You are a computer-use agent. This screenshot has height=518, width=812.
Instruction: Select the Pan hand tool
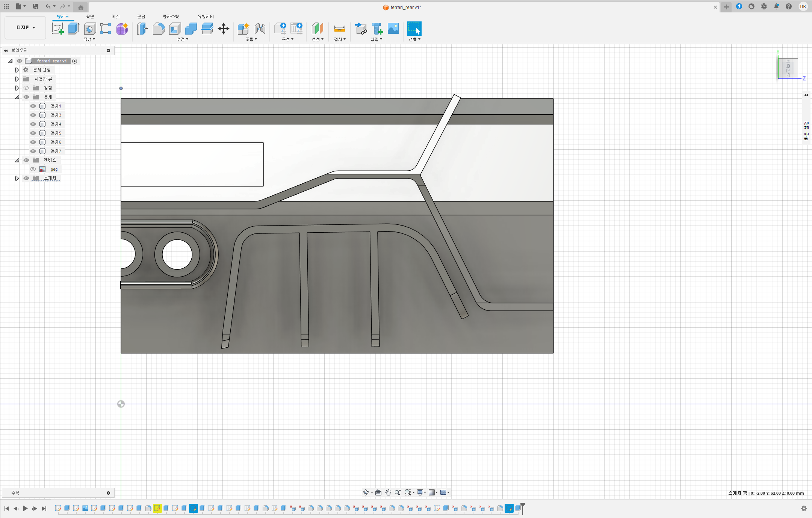tap(388, 492)
